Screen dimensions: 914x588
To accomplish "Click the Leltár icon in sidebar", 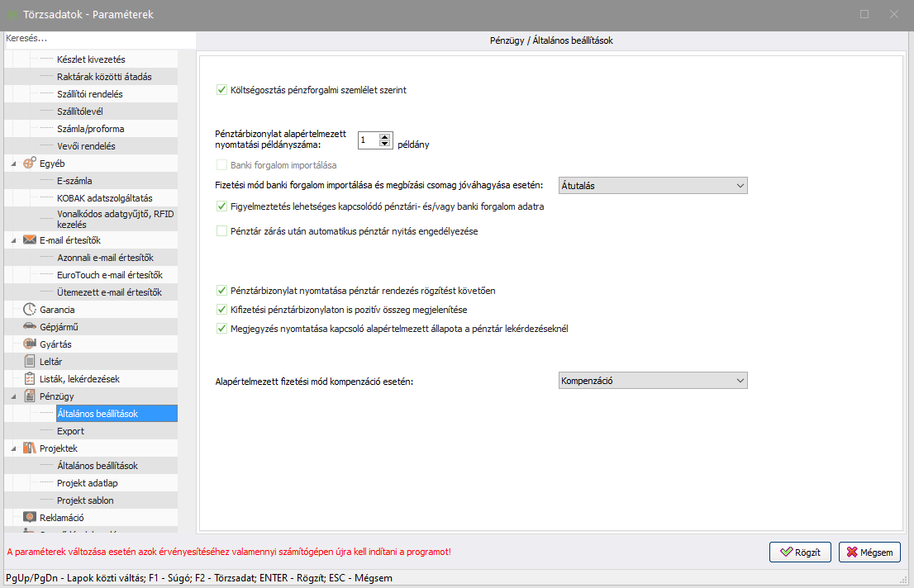I will pyautogui.click(x=30, y=362).
